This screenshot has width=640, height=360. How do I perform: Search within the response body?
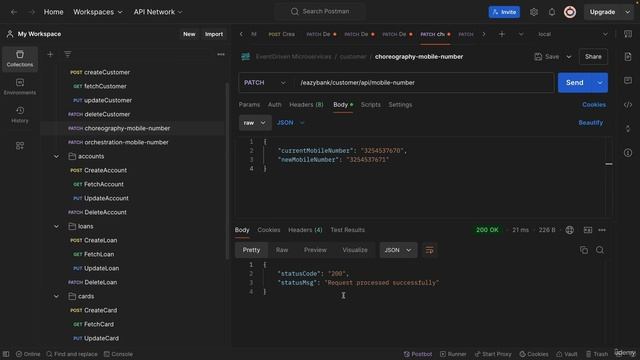pos(600,250)
